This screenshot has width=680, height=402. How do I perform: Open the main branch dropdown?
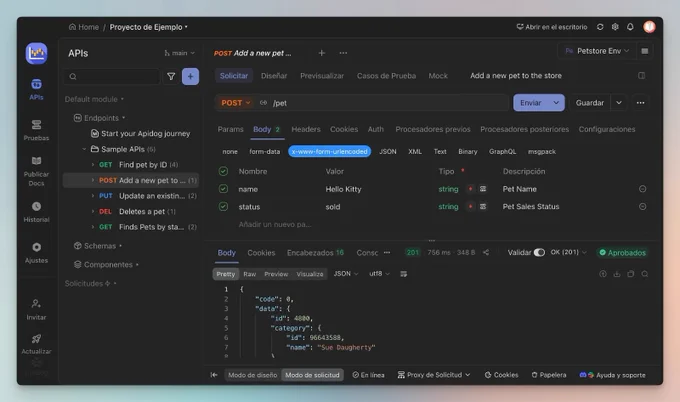pos(180,53)
